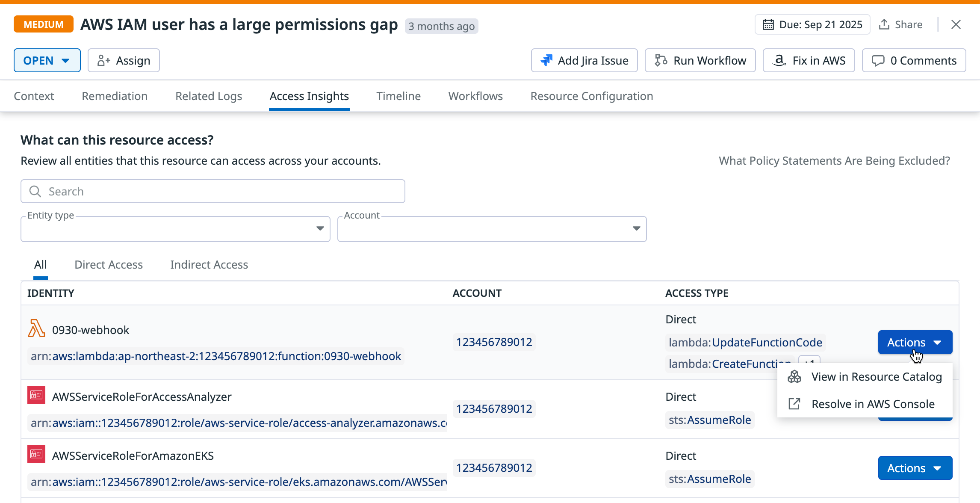Image resolution: width=980 pixels, height=503 pixels.
Task: Select the Access Insights tab
Action: pos(309,96)
